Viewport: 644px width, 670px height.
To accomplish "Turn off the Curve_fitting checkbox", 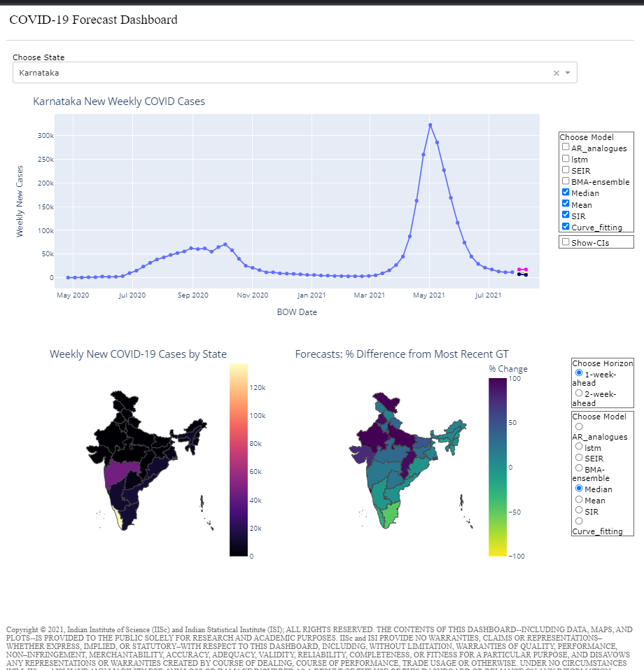I will pos(566,226).
